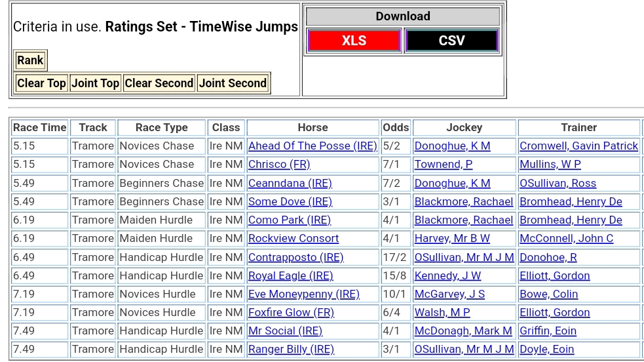View trainer Mullins, W P page
This screenshot has width=644, height=362.
pos(550,164)
